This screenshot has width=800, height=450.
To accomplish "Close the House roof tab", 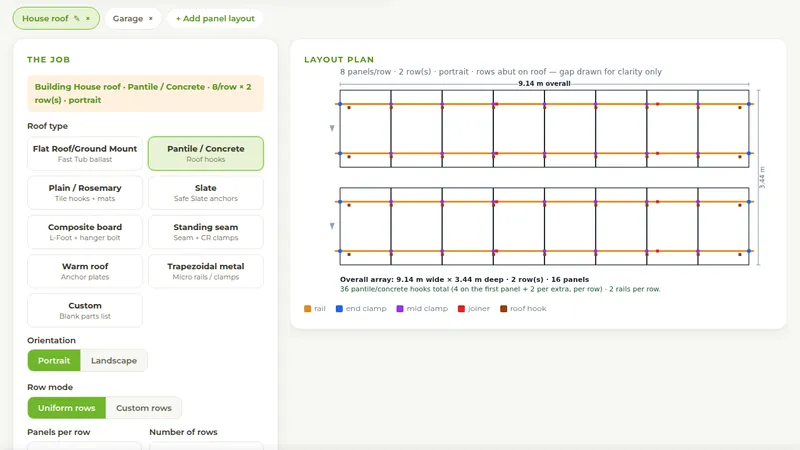I will pyautogui.click(x=88, y=18).
